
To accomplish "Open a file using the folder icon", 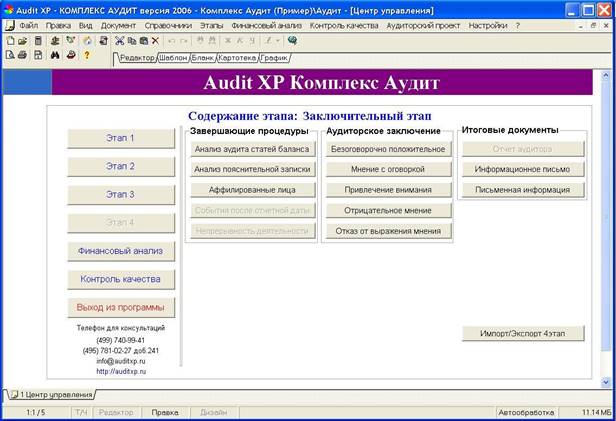I will (x=22, y=40).
